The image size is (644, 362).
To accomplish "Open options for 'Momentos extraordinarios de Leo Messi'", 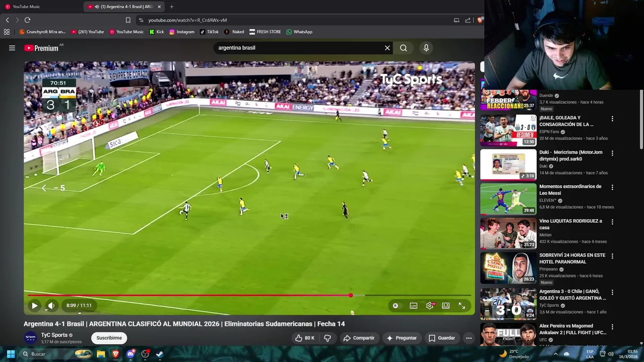I will (x=612, y=187).
